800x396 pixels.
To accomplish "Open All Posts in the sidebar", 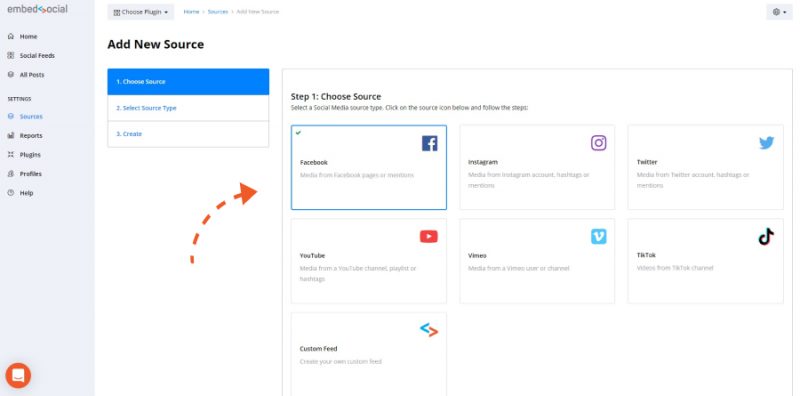I will tap(32, 75).
